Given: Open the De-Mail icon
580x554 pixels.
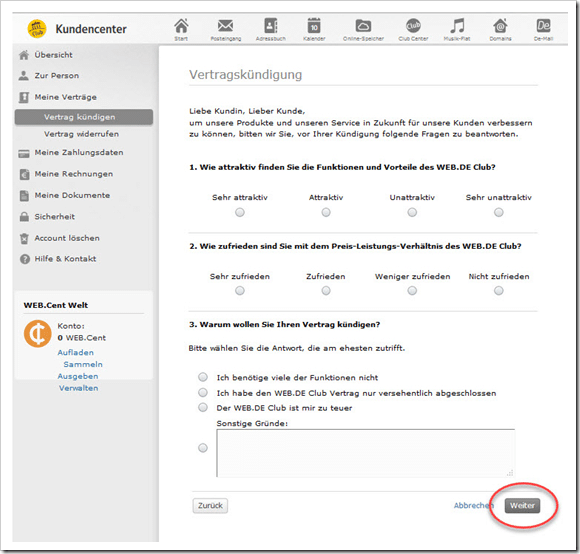Looking at the screenshot, I should pos(543,26).
